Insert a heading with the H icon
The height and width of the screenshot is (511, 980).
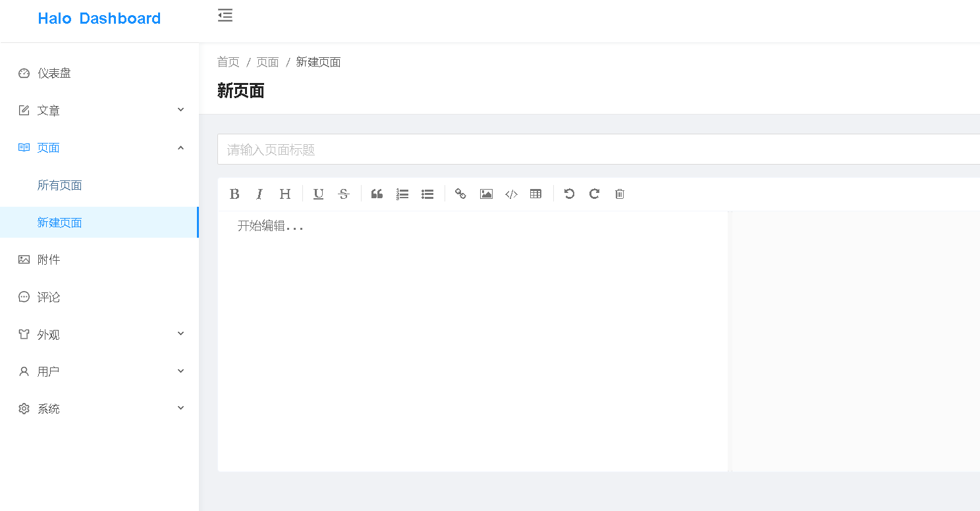[285, 194]
